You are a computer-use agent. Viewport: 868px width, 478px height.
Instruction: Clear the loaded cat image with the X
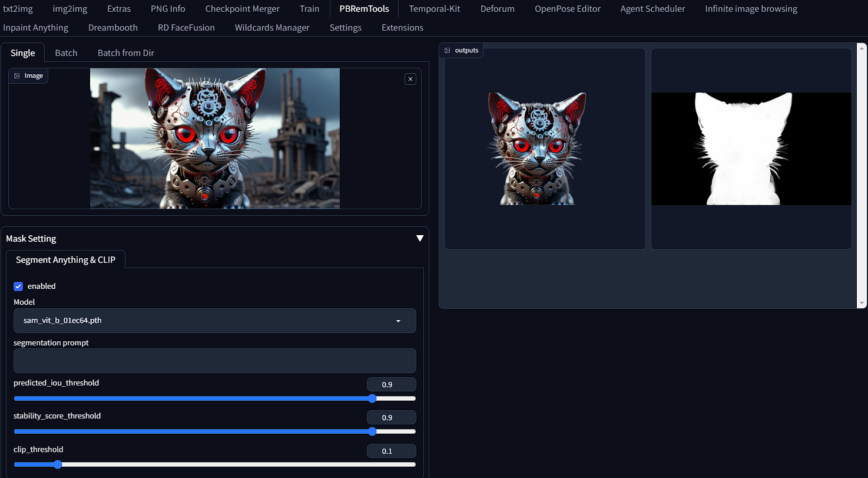pos(410,78)
